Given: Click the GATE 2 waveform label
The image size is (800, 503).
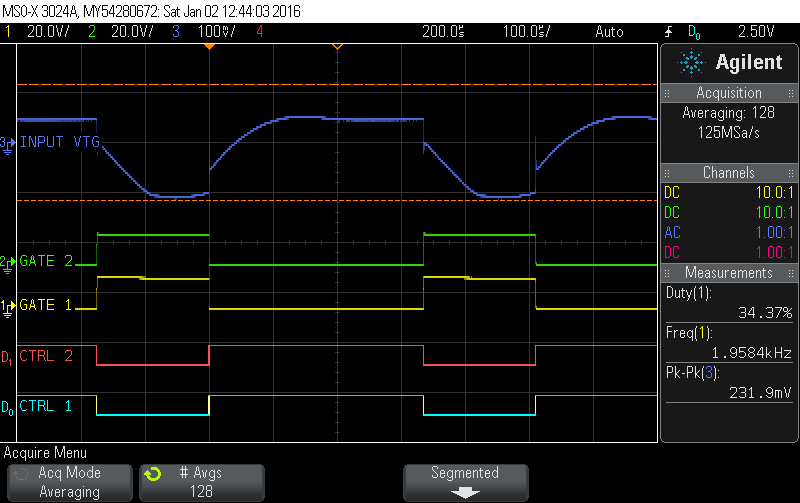Looking at the screenshot, I should (x=46, y=261).
